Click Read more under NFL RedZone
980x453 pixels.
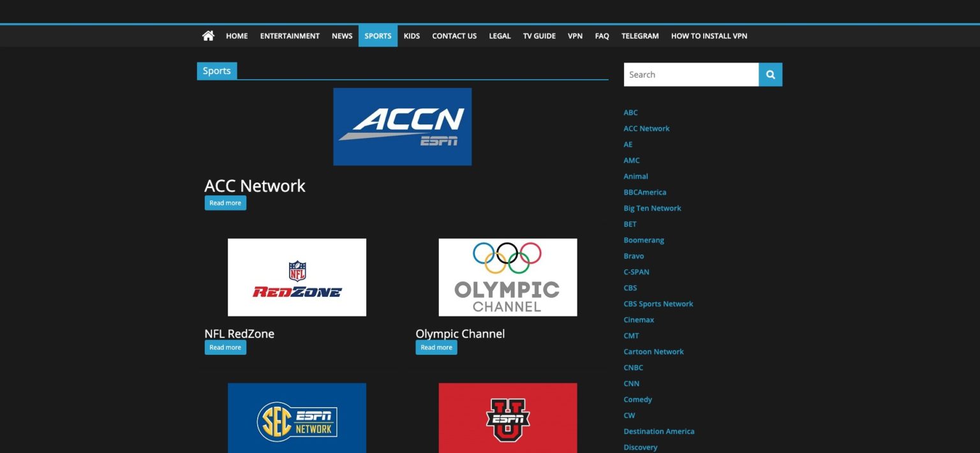tap(225, 348)
